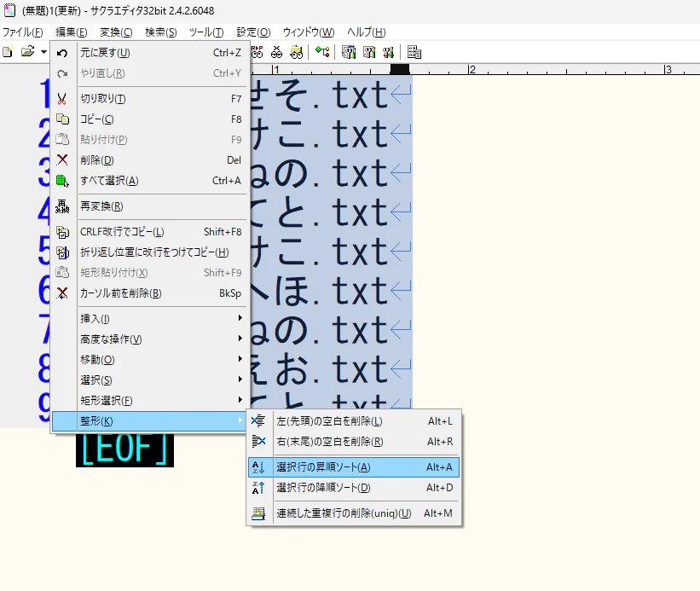Open the ツール(T) menu

click(x=206, y=32)
